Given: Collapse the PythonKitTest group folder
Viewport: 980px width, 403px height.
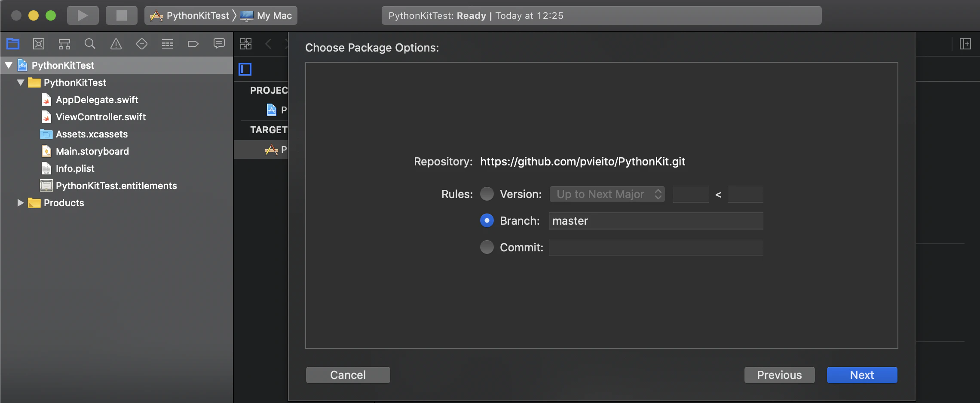Looking at the screenshot, I should (21, 82).
